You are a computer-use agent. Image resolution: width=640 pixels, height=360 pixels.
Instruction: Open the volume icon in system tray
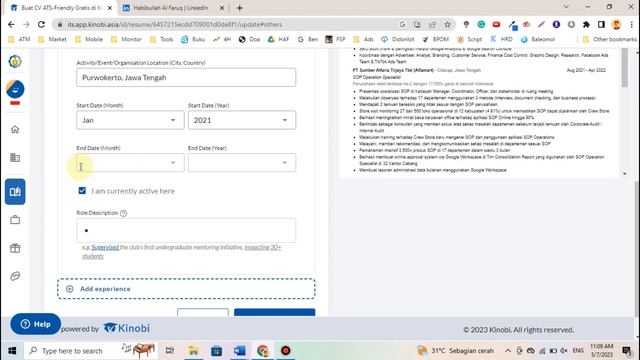pyautogui.click(x=564, y=351)
